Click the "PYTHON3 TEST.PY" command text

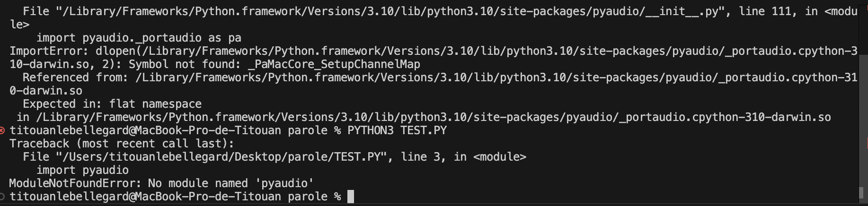click(397, 130)
